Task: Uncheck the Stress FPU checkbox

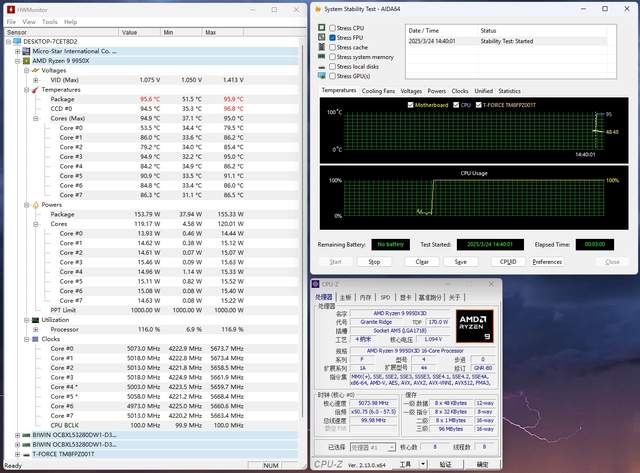Action: pyautogui.click(x=333, y=38)
